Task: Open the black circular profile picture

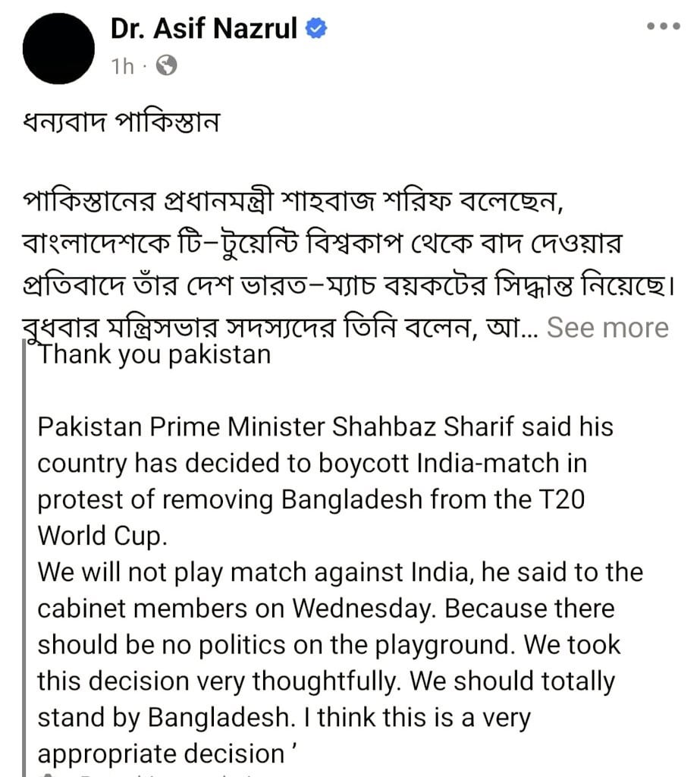Action: click(59, 49)
